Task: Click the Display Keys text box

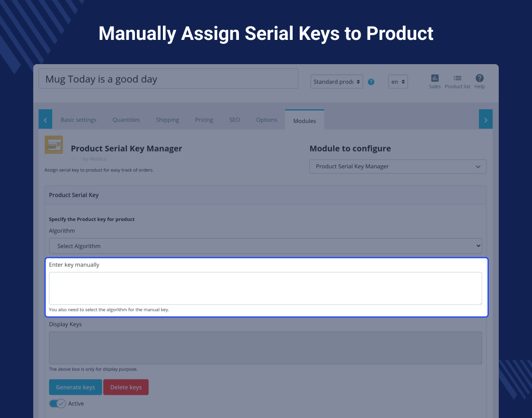Action: (266, 348)
